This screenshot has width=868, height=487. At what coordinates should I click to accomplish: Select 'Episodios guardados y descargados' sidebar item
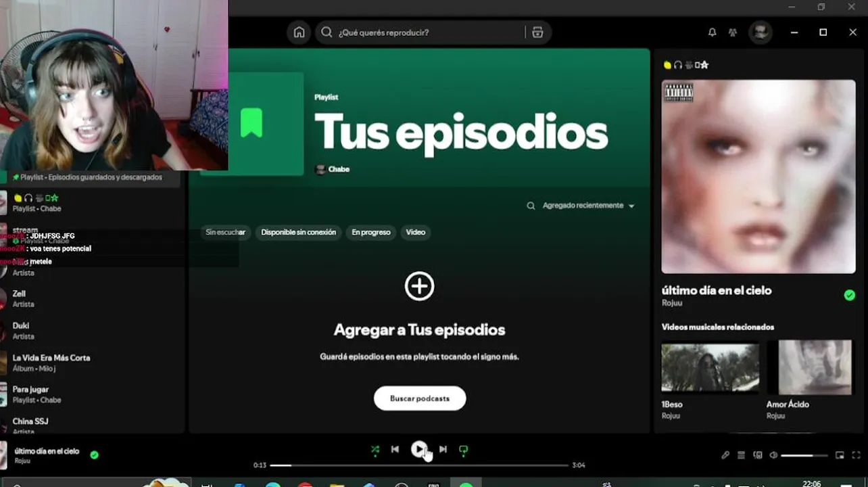click(x=91, y=177)
